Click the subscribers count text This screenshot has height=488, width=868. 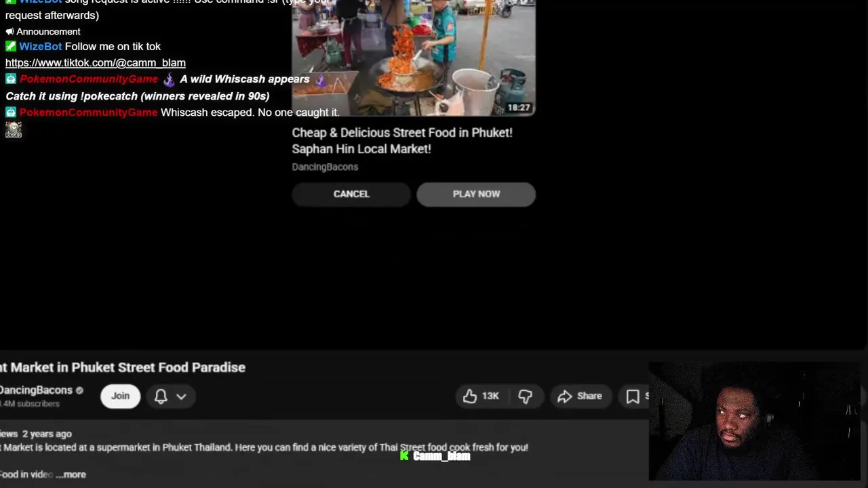point(30,404)
